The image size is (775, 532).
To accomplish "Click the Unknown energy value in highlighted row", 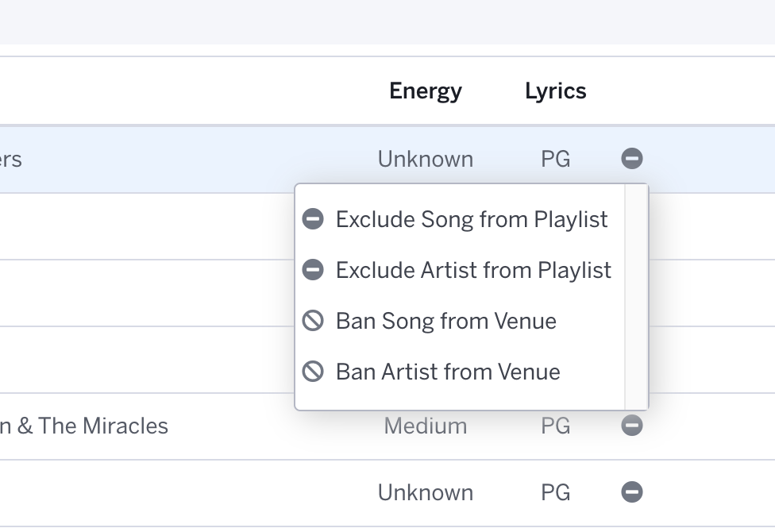I will pos(426,160).
